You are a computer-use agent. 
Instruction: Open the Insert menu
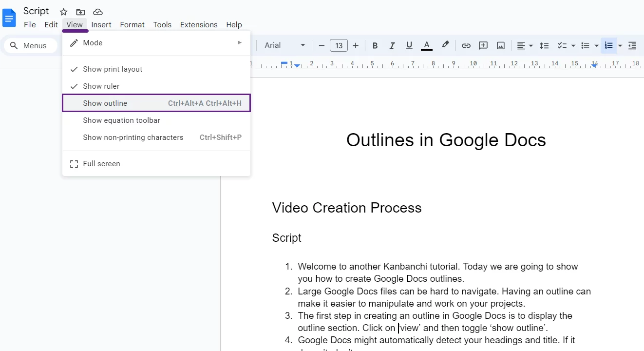coord(101,24)
